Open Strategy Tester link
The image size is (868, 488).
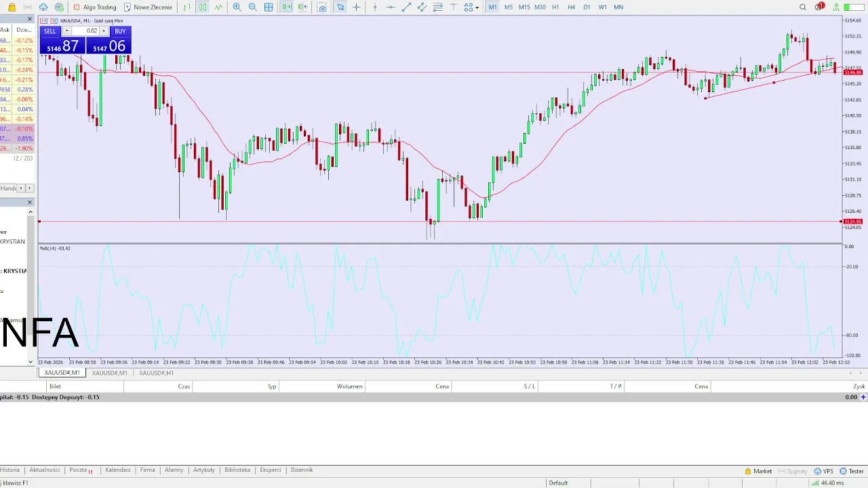point(852,471)
